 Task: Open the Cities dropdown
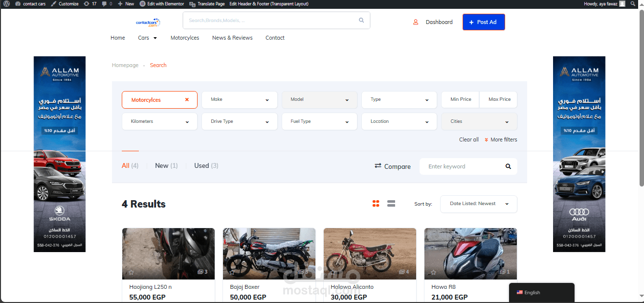479,121
